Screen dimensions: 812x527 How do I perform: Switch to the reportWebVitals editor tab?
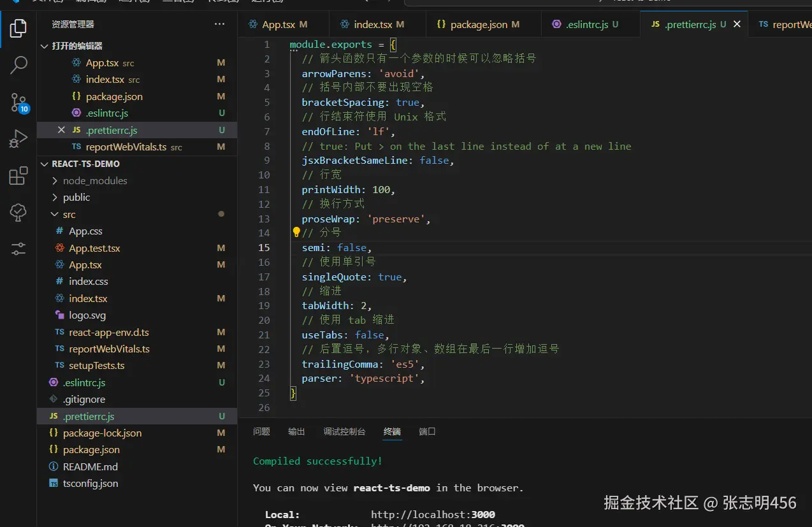(x=780, y=24)
